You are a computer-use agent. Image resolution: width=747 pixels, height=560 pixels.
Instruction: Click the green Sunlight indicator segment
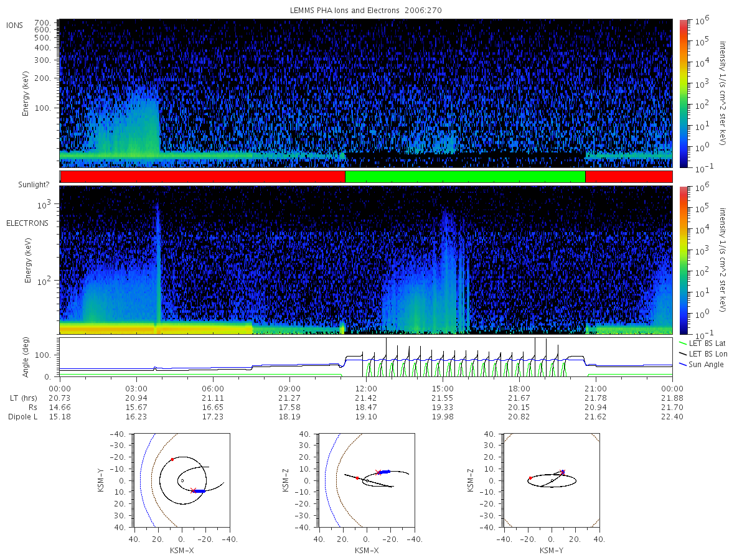pos(465,177)
